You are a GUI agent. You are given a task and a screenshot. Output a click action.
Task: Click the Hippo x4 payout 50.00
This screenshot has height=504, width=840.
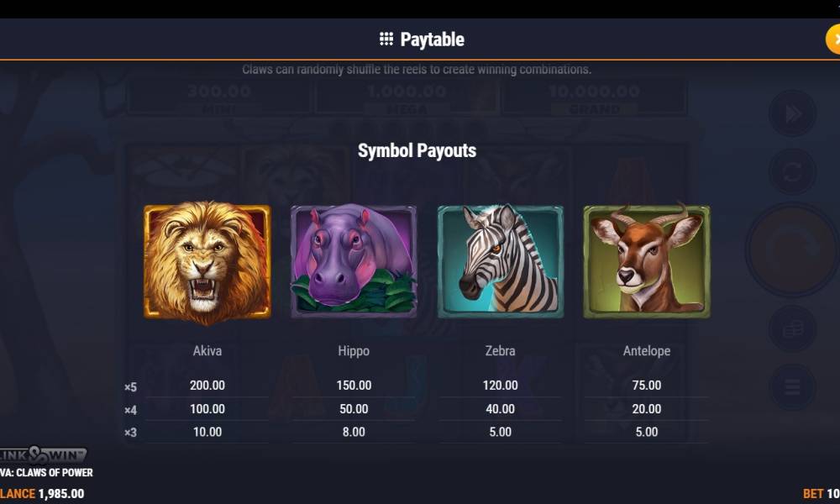(354, 409)
